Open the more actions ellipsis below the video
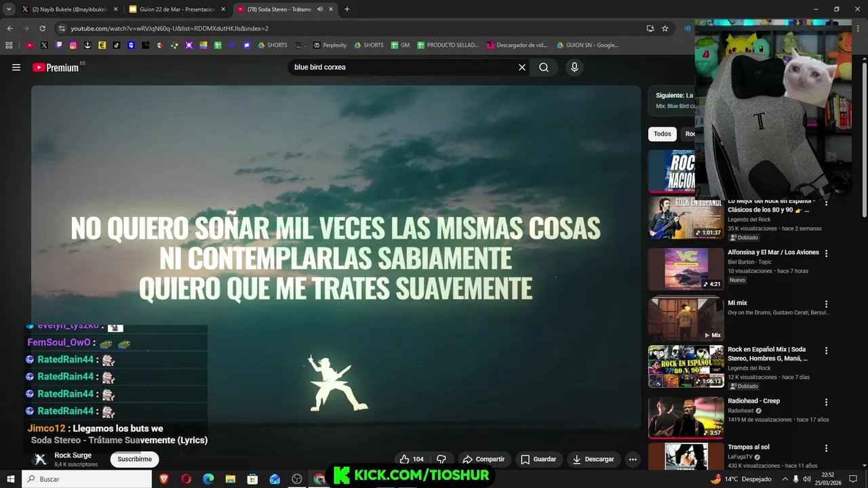This screenshot has height=488, width=868. pyautogui.click(x=633, y=459)
